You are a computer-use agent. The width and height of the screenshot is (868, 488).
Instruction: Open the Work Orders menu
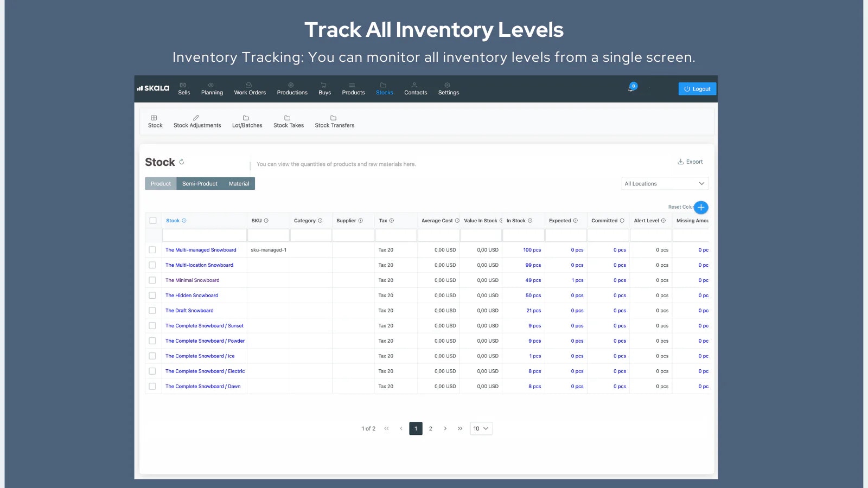(x=250, y=89)
